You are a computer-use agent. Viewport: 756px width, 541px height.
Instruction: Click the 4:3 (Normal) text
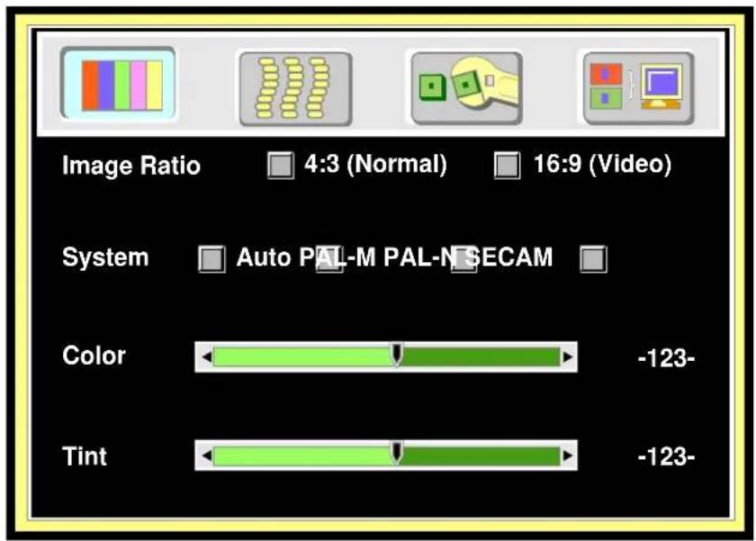[375, 165]
